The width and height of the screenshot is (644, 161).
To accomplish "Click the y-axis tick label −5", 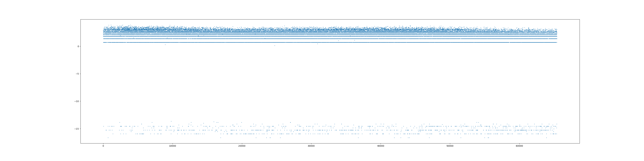I will click(x=77, y=74).
